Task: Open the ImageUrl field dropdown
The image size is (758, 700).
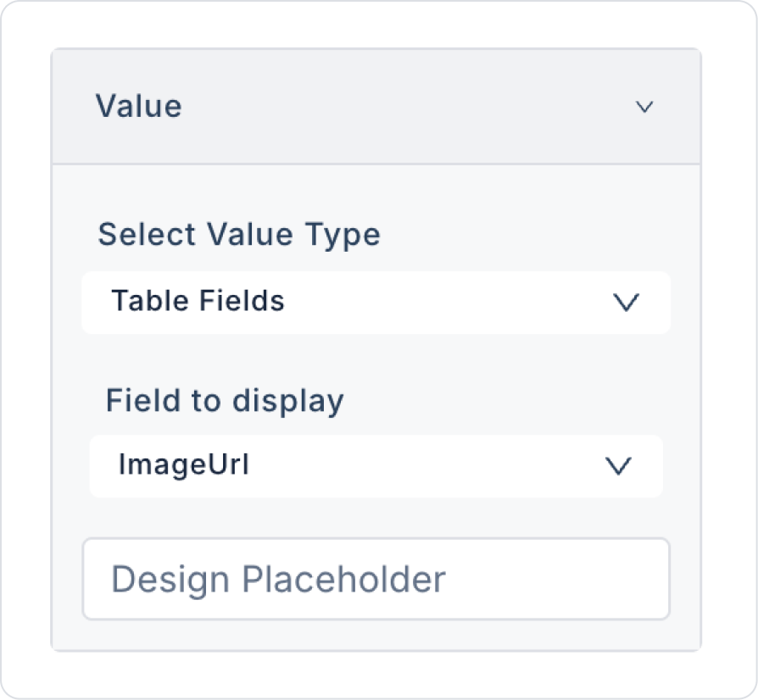Action: click(x=376, y=465)
